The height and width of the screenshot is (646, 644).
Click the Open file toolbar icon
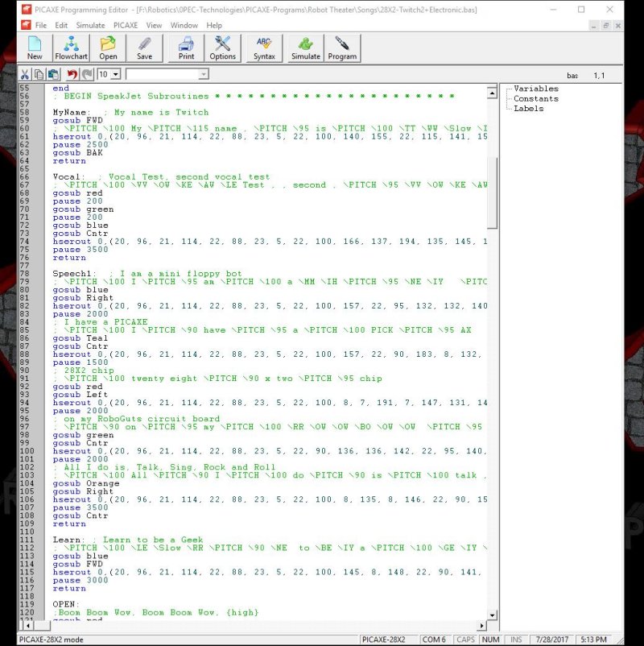click(x=108, y=48)
